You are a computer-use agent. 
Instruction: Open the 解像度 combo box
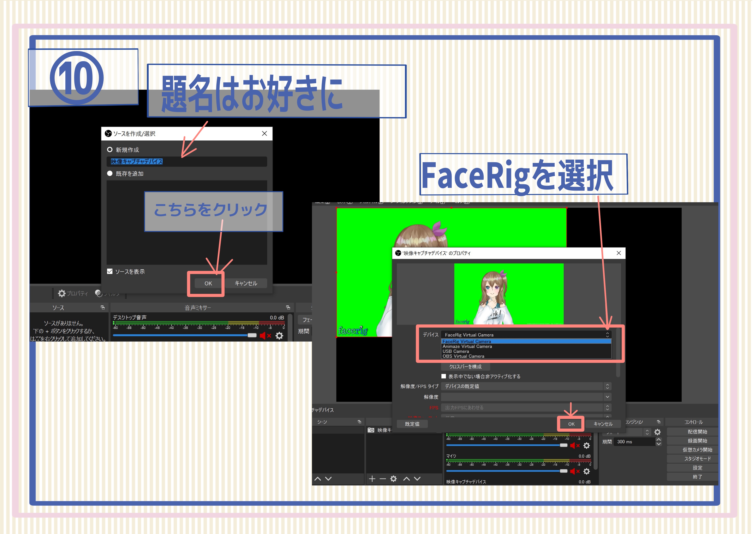526,397
